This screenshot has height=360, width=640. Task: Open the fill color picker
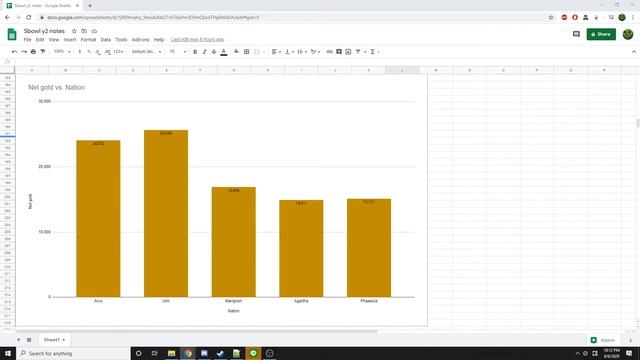coord(236,52)
